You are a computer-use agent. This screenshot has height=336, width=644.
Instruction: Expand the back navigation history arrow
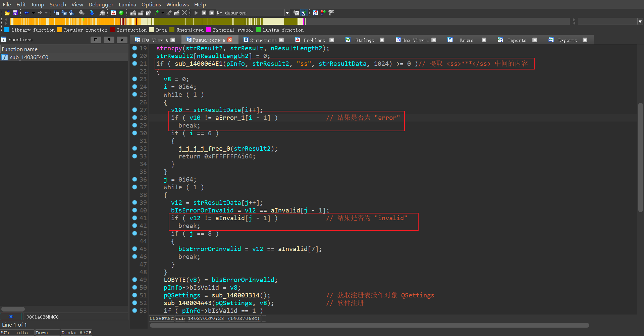[33, 13]
